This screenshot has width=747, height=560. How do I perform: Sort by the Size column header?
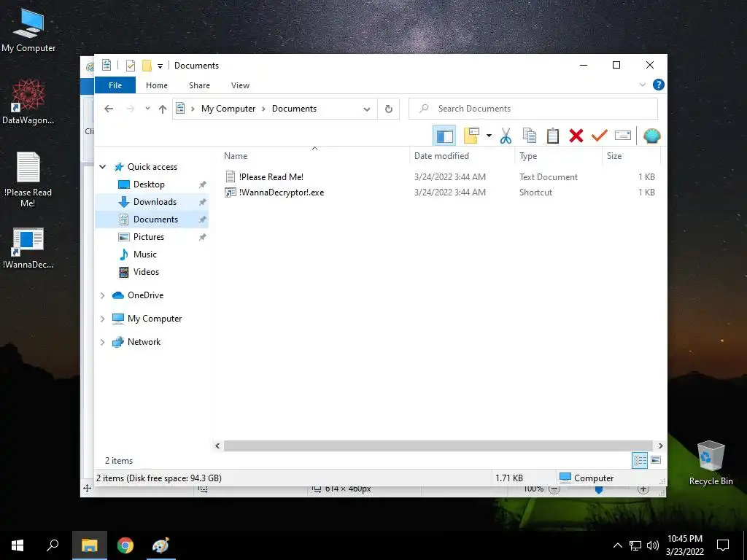[x=631, y=156]
